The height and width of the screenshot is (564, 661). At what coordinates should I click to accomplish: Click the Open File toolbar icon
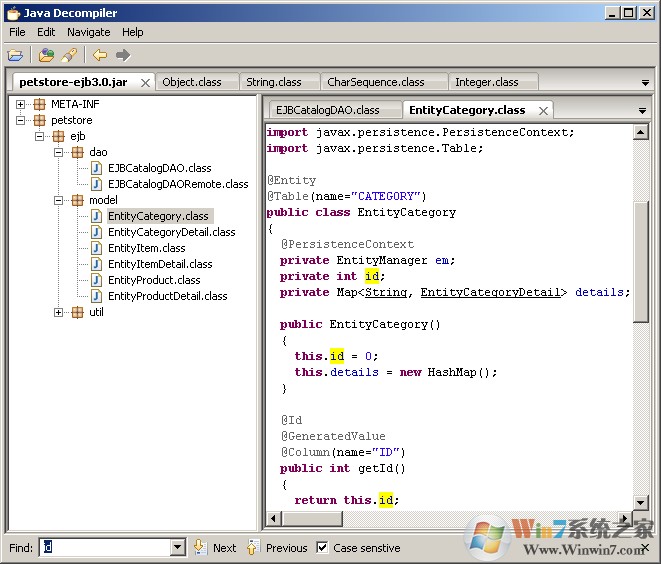click(15, 56)
